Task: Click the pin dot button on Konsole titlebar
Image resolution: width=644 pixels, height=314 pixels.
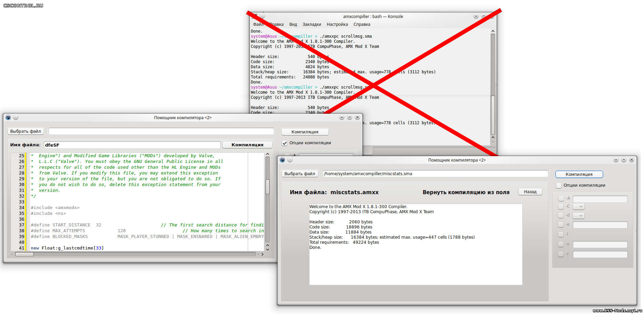Action: point(262,16)
